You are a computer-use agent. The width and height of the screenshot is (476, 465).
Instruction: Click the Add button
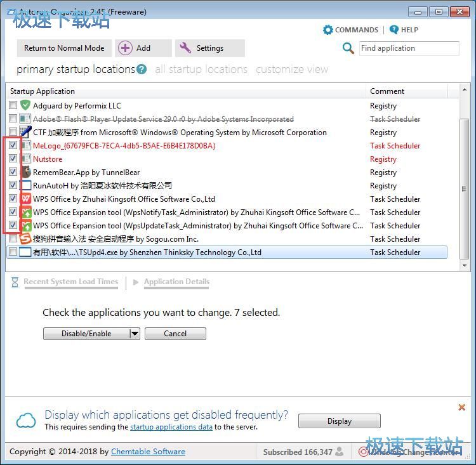(x=143, y=48)
